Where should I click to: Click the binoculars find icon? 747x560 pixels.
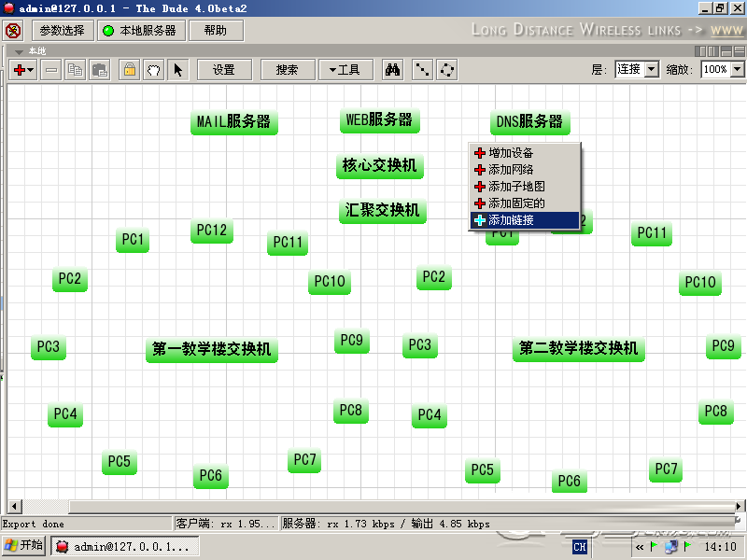coord(392,70)
